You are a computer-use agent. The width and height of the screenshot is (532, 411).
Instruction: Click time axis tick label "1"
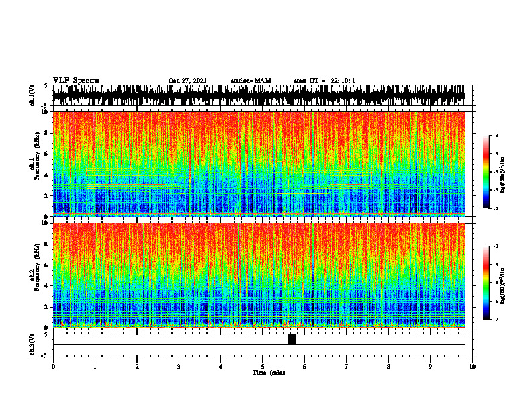click(95, 367)
